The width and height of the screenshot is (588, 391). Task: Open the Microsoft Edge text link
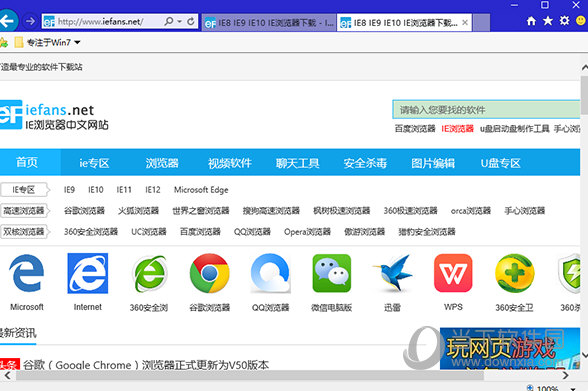click(201, 190)
